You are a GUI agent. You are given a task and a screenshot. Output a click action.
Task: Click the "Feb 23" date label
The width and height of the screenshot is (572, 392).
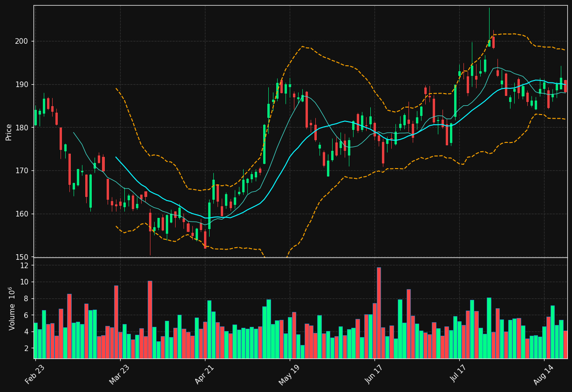click(x=35, y=374)
